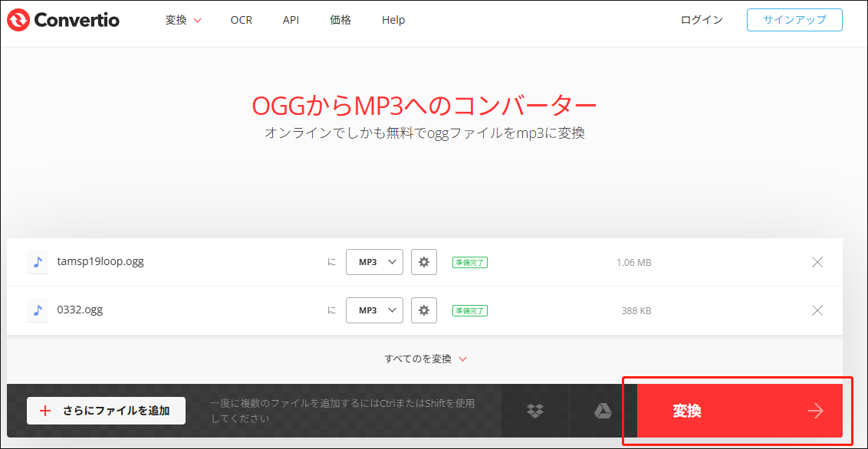Click 準備完了 status badge for tamsp19loop.ogg
Image resolution: width=868 pixels, height=449 pixels.
469,263
